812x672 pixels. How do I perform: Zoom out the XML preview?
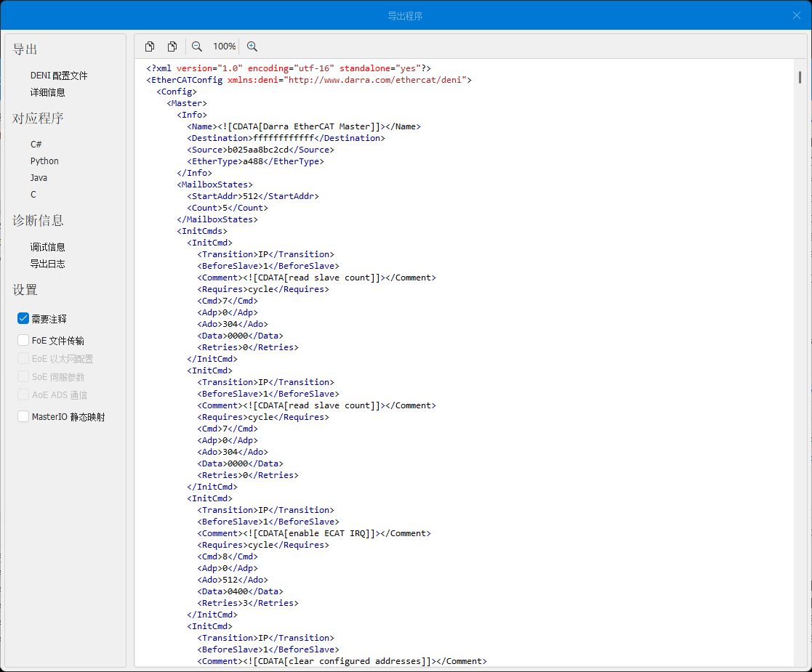coord(197,46)
